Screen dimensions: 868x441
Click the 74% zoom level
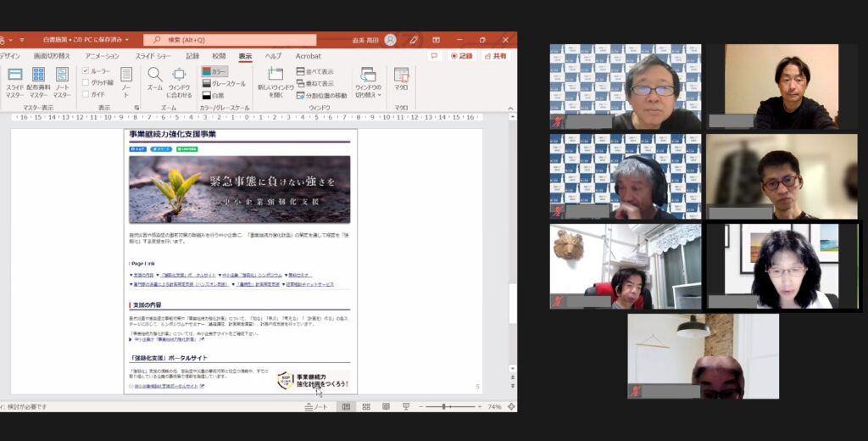494,406
